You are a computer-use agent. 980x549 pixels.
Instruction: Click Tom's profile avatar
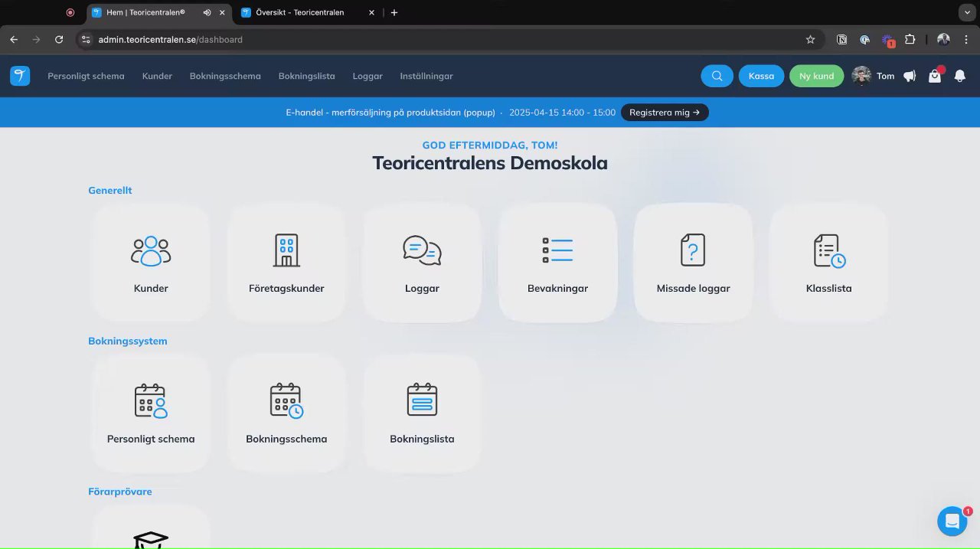[x=861, y=76]
